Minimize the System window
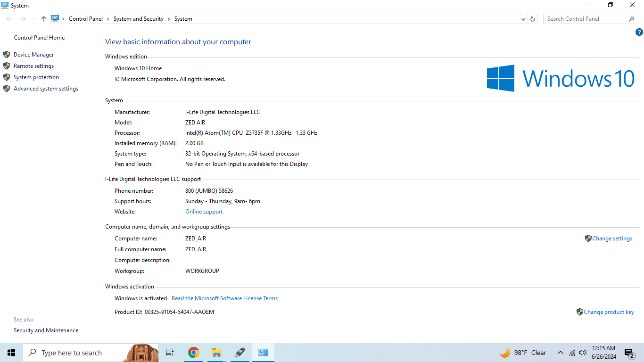Viewport: 644px width, 362px height. (589, 5)
